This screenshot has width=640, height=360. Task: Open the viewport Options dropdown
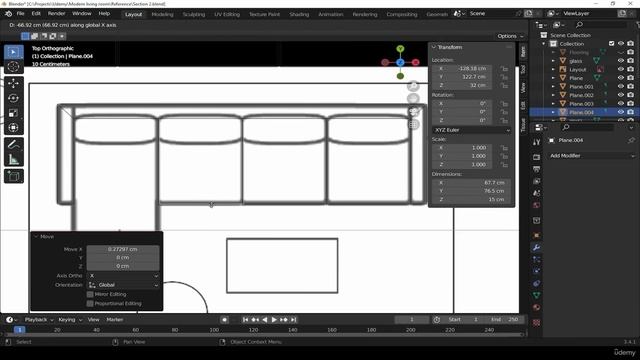click(510, 36)
